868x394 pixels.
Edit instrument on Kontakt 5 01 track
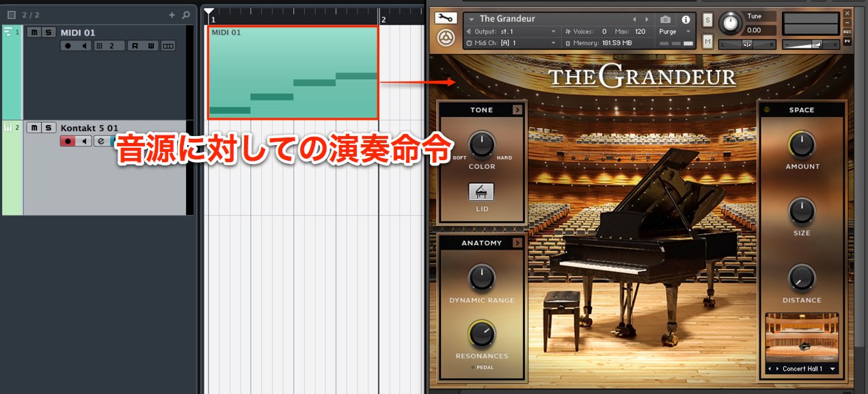[x=100, y=141]
